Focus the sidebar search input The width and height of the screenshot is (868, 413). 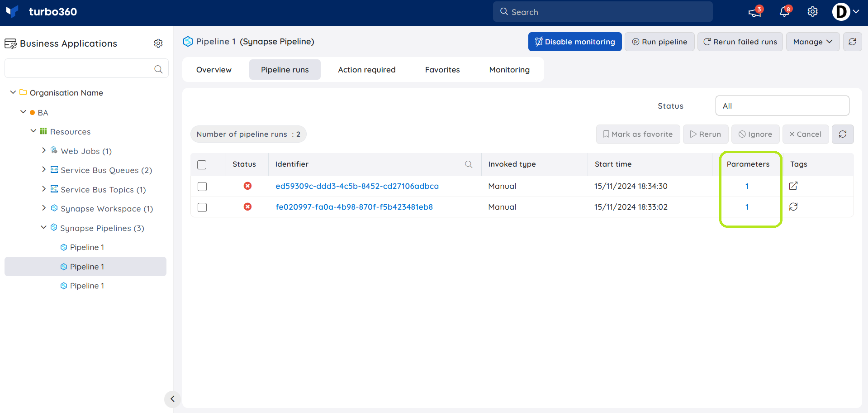(x=86, y=69)
